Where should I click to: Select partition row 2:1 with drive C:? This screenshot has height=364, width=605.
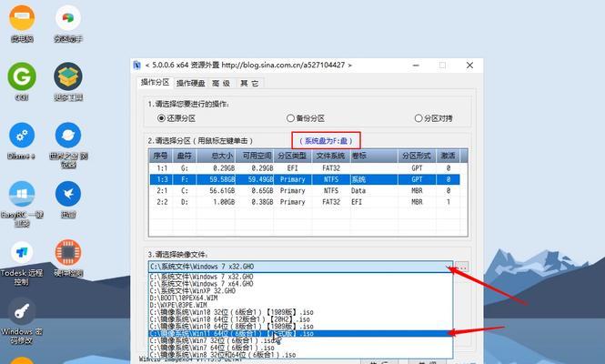click(x=305, y=190)
